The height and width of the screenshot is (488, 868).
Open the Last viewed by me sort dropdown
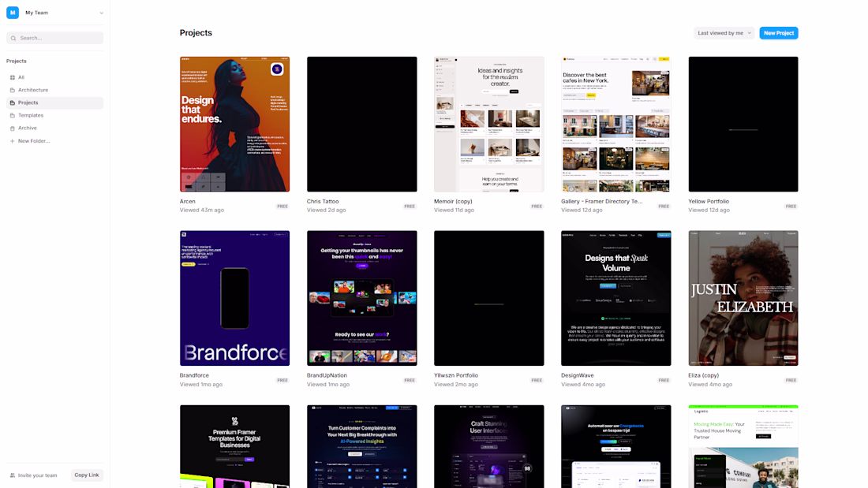[724, 33]
